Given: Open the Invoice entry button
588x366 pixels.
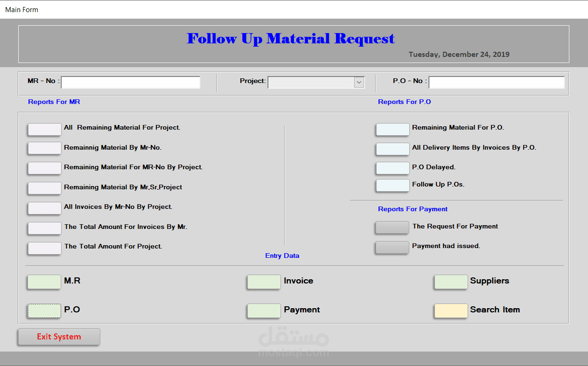Looking at the screenshot, I should pos(264,282).
